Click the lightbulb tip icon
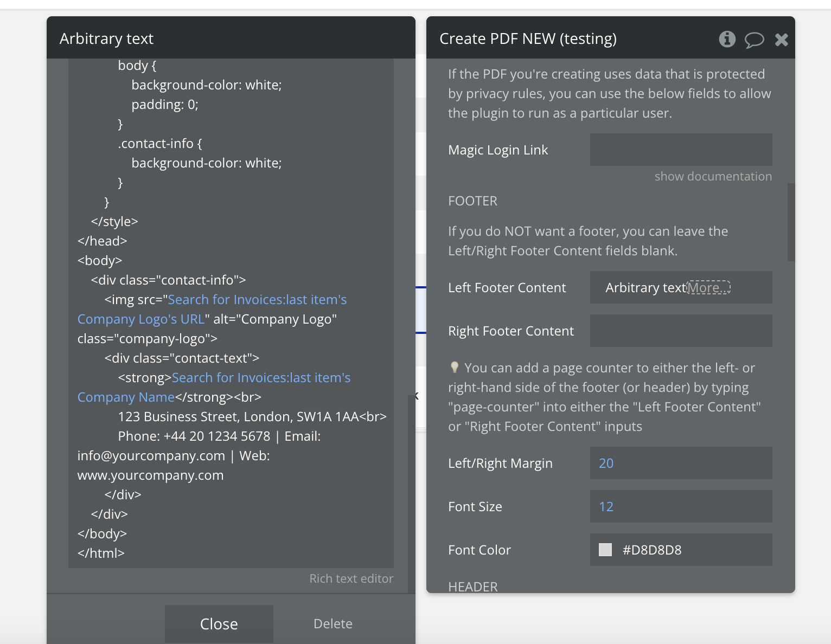This screenshot has height=644, width=831. [x=455, y=368]
